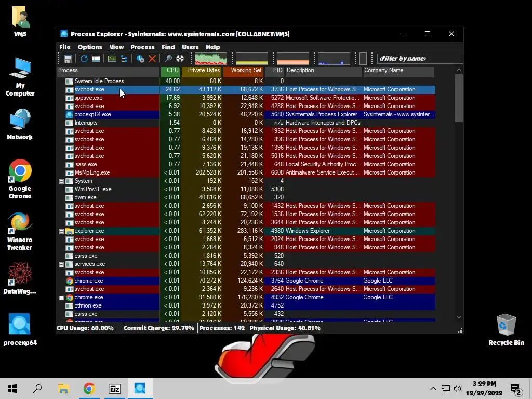Collapse the services.exe tree node
Screen dimensions: 532x399
coord(61,264)
